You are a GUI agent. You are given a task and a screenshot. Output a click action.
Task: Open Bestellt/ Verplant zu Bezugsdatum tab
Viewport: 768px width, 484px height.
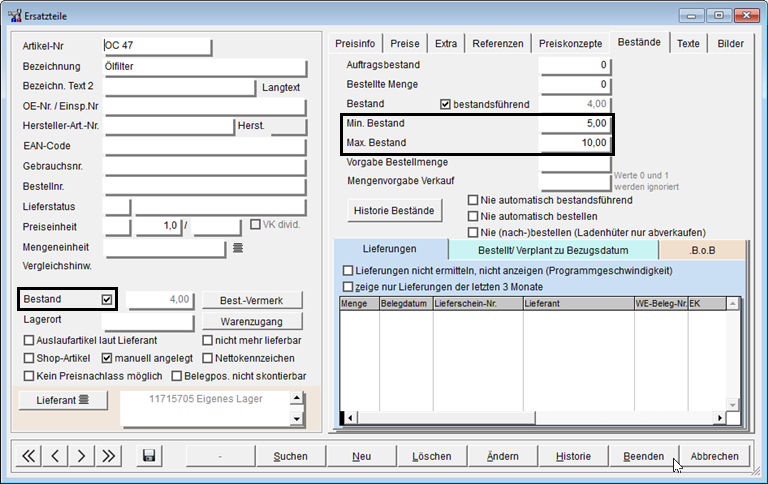(553, 250)
